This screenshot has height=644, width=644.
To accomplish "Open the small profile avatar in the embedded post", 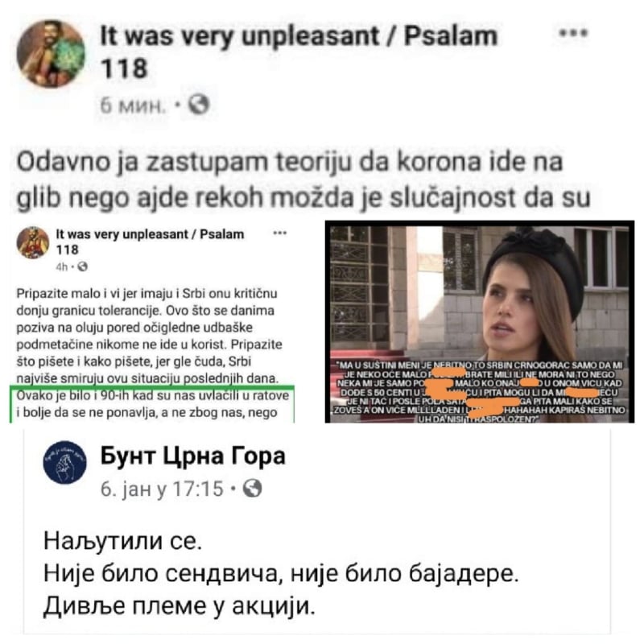I will 33,242.
